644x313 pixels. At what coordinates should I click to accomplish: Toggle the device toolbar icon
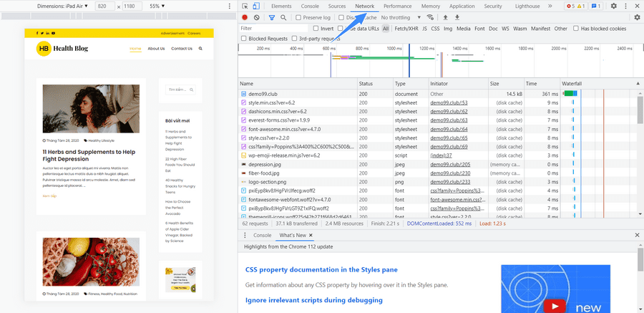256,6
